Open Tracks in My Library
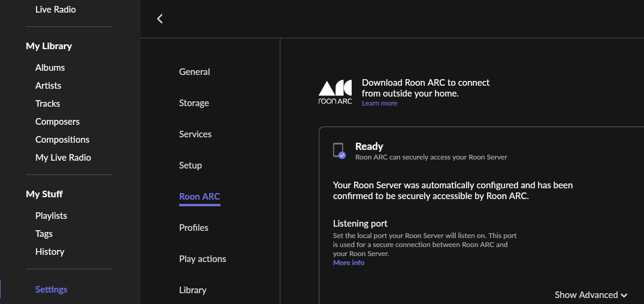Image resolution: width=644 pixels, height=304 pixels. click(48, 104)
